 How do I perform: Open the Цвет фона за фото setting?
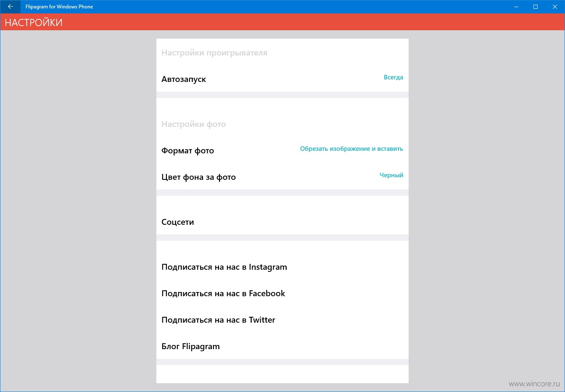(198, 177)
